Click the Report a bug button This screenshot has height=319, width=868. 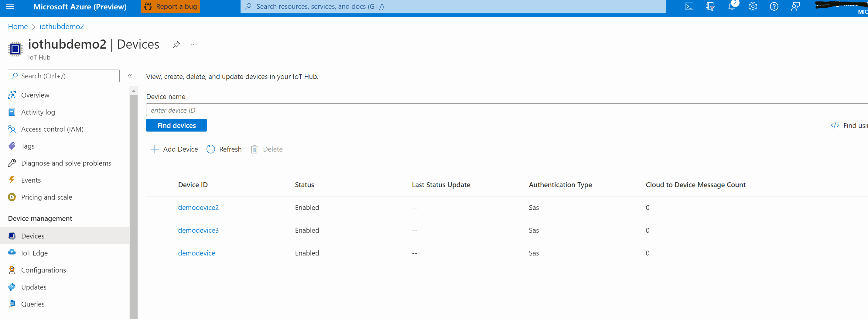coord(170,6)
